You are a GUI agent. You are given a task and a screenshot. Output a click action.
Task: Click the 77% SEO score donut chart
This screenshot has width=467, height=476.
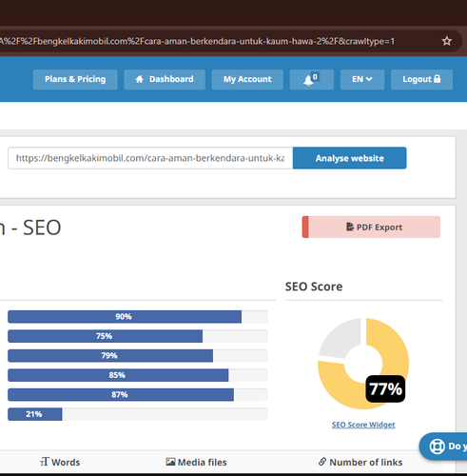363,364
